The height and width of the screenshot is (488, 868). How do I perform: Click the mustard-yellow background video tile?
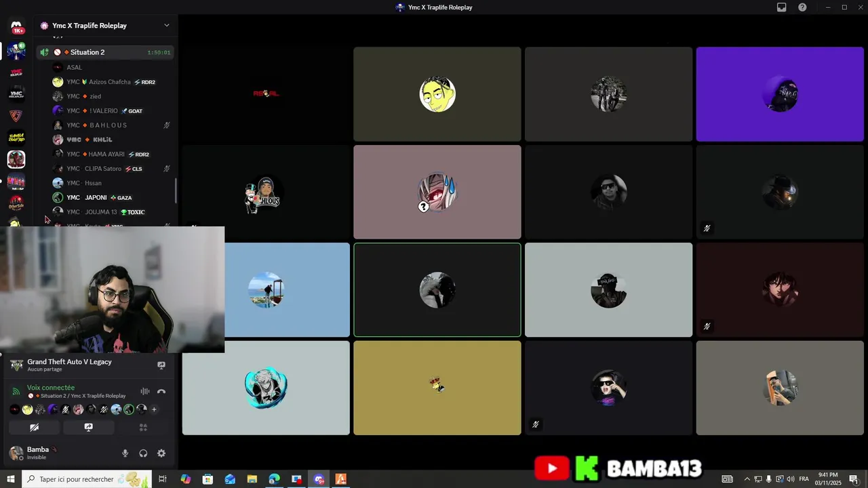pos(437,388)
